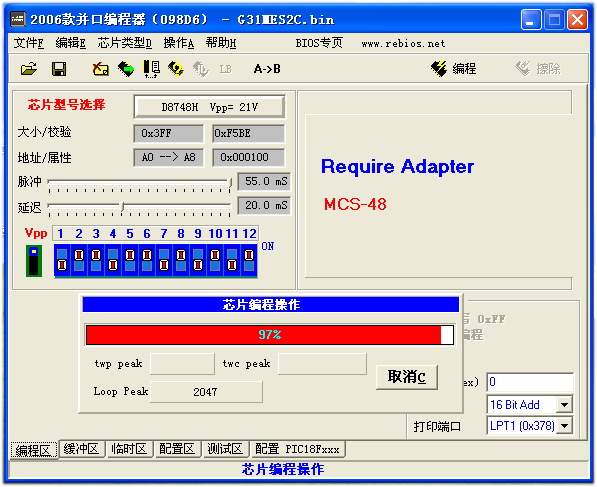Click the 延迟 delay slider handle
This screenshot has height=487, width=597.
click(122, 206)
